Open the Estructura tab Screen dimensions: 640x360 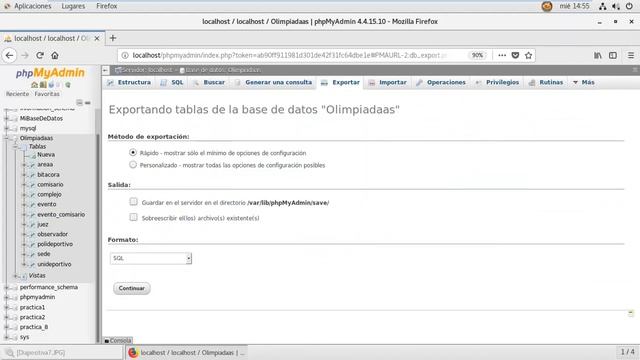129,82
